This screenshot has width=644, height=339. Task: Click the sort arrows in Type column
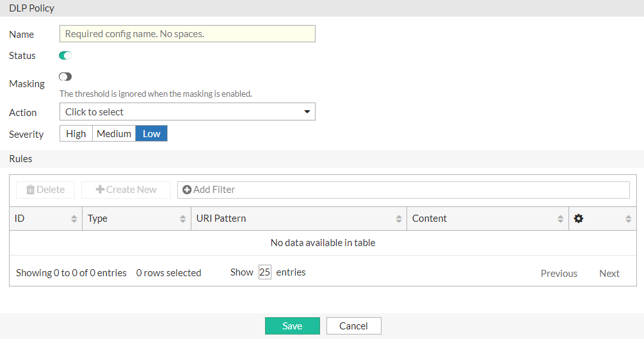(x=183, y=219)
